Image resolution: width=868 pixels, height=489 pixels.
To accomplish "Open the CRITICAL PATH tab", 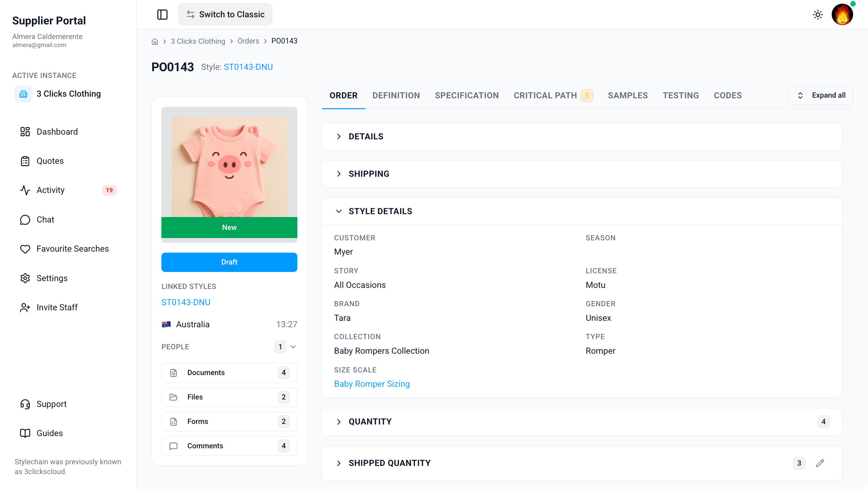I will [x=553, y=96].
